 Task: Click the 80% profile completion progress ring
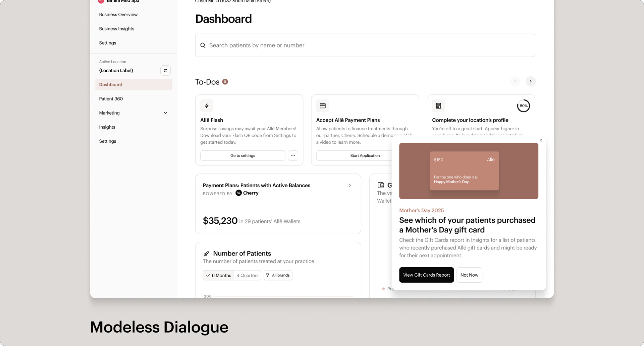(523, 106)
